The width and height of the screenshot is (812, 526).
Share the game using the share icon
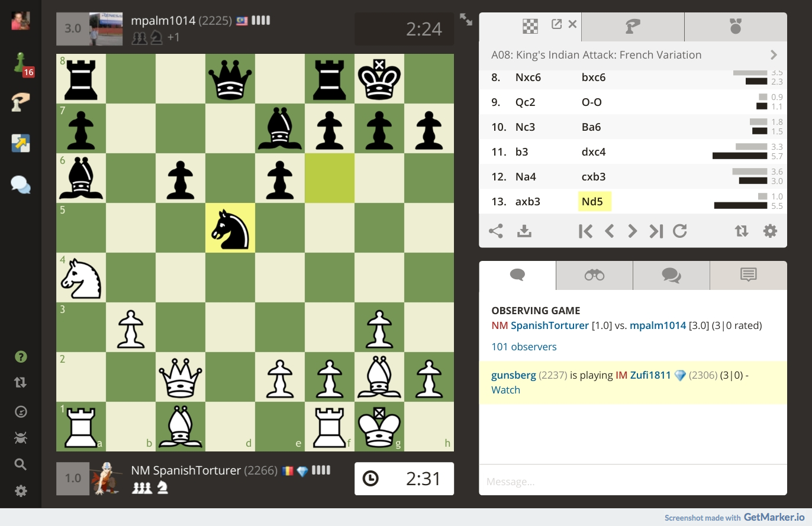[x=496, y=231]
